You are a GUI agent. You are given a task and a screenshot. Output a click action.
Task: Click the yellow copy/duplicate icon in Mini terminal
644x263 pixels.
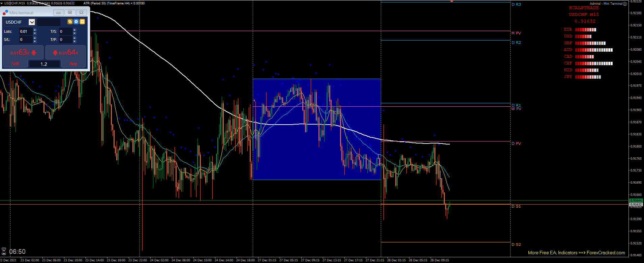(x=70, y=22)
